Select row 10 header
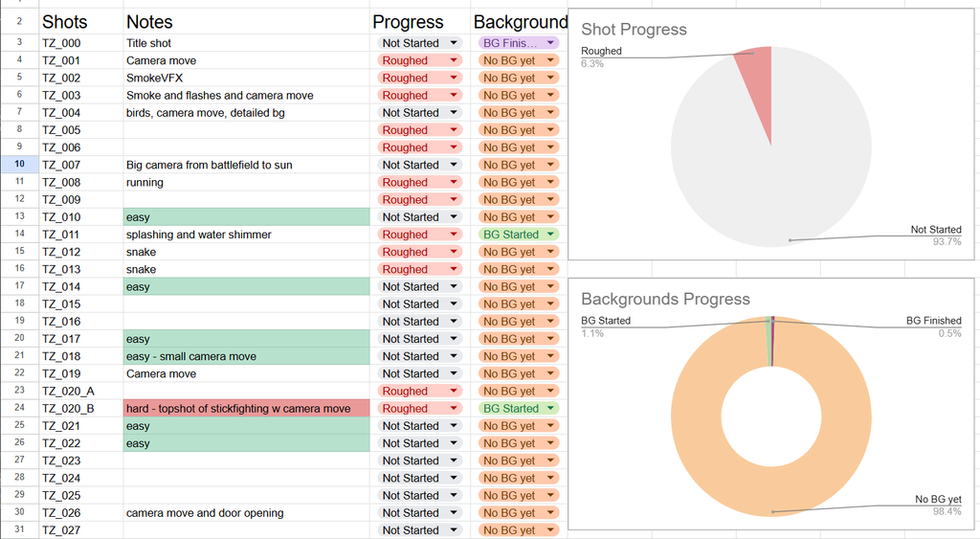 19,165
